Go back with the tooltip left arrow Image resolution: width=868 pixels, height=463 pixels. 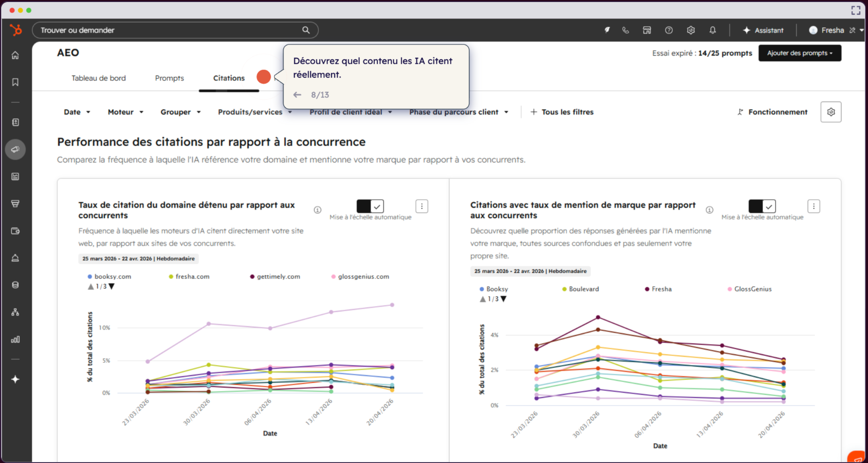(x=297, y=95)
